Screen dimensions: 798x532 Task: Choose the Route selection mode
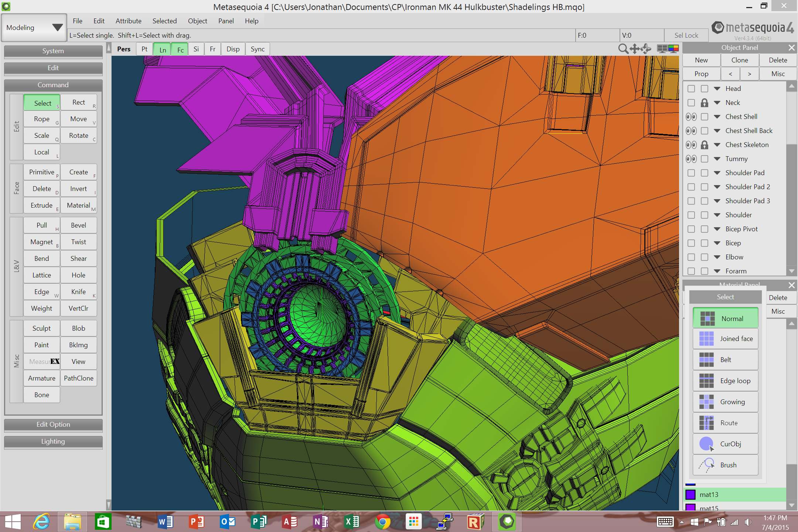726,423
